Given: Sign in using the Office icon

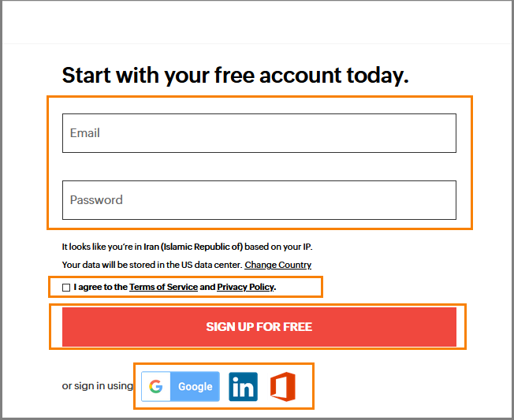Looking at the screenshot, I should click(x=283, y=386).
